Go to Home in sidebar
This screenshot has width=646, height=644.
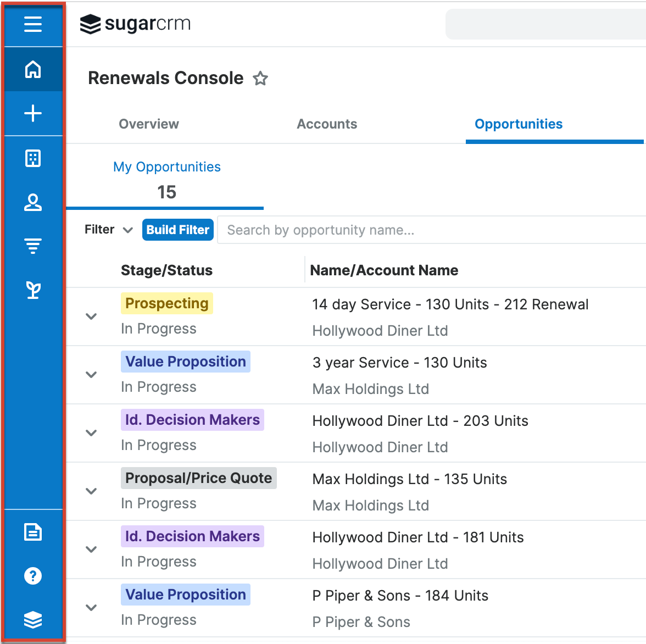(33, 69)
